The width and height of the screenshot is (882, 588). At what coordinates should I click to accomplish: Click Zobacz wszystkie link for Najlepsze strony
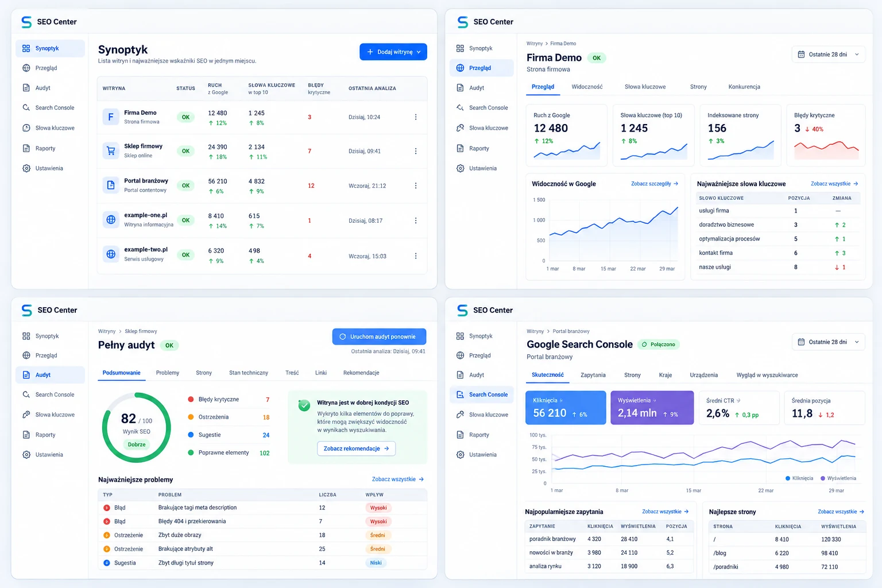[841, 512]
